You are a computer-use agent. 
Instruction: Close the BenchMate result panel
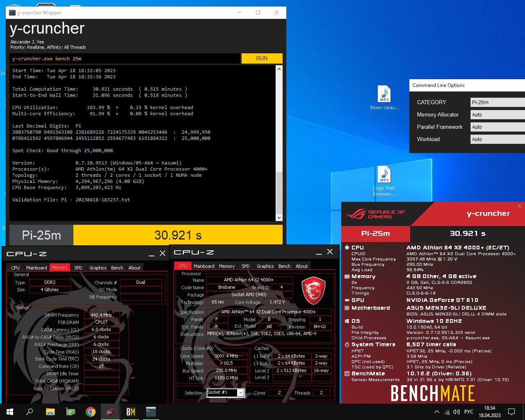(x=520, y=206)
